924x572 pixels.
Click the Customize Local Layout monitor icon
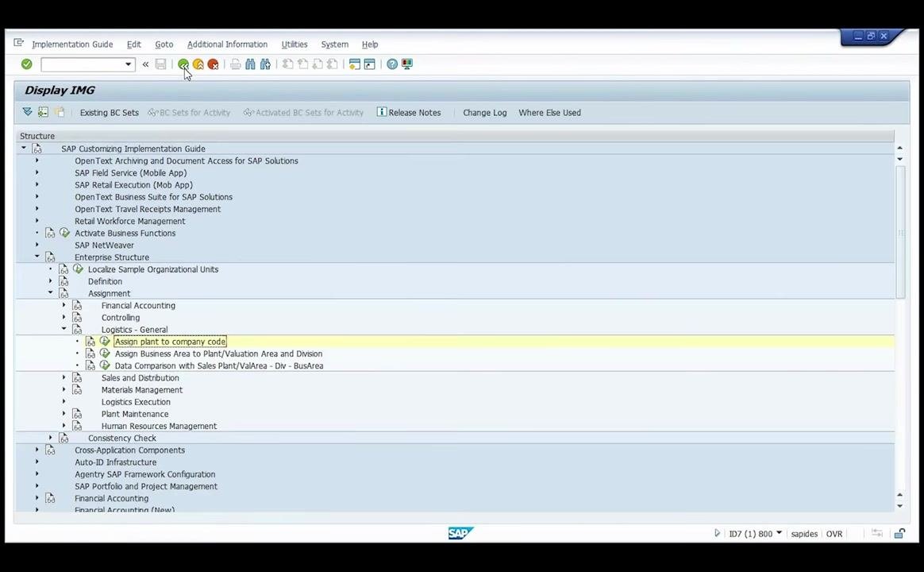coord(407,64)
